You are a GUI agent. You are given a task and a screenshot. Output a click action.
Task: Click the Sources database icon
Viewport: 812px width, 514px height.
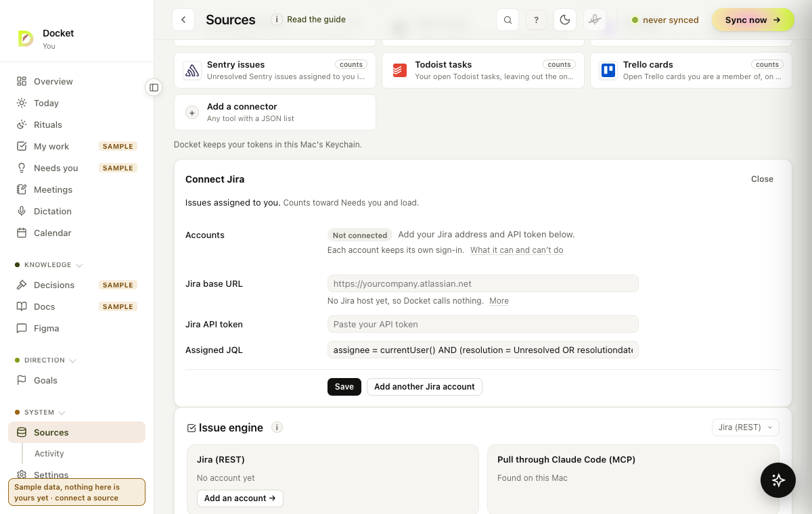coord(22,432)
